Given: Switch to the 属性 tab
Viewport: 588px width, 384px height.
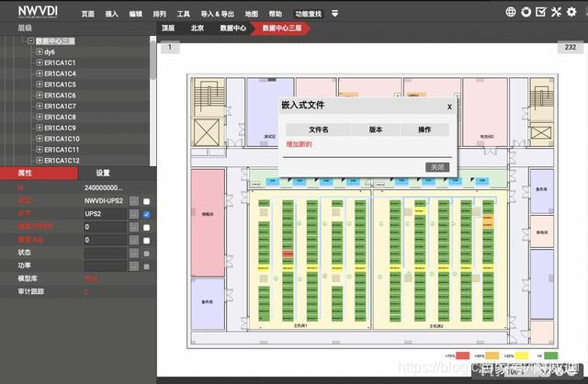Looking at the screenshot, I should tap(39, 173).
